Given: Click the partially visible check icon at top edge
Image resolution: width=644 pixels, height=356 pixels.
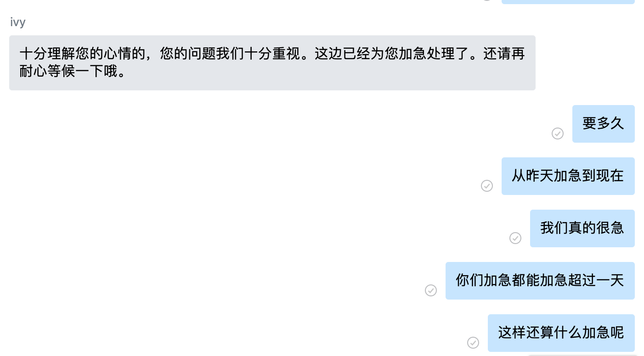Looking at the screenshot, I should click(x=487, y=0).
